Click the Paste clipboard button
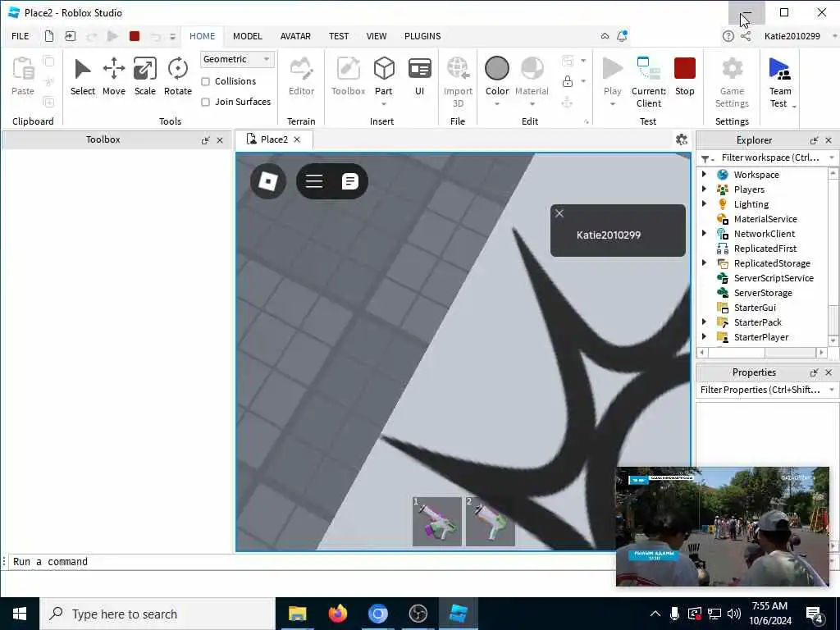Viewport: 840px width, 630px height. click(22, 76)
